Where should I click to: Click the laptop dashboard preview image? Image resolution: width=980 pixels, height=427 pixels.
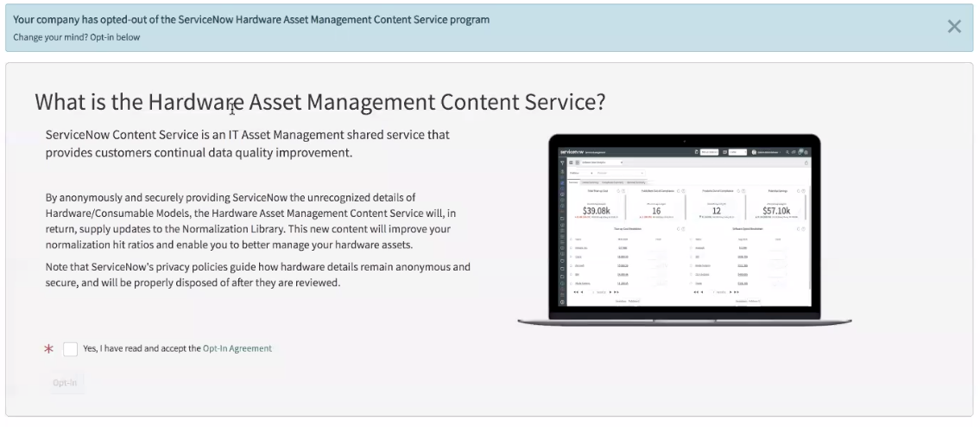[x=685, y=230]
